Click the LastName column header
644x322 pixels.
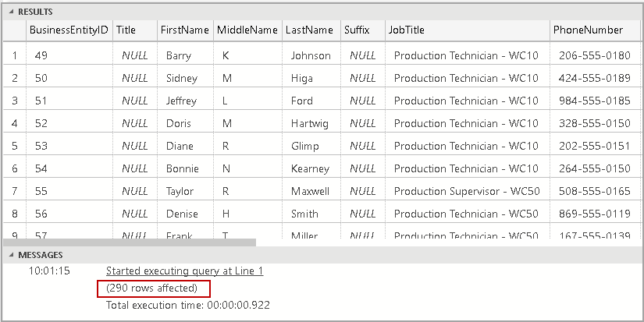tap(309, 30)
